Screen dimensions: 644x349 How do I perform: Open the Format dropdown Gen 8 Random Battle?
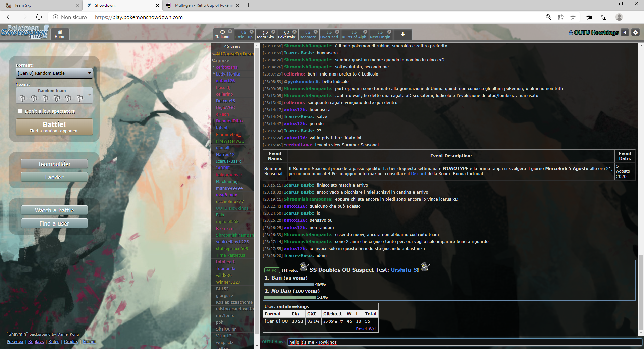pos(54,73)
